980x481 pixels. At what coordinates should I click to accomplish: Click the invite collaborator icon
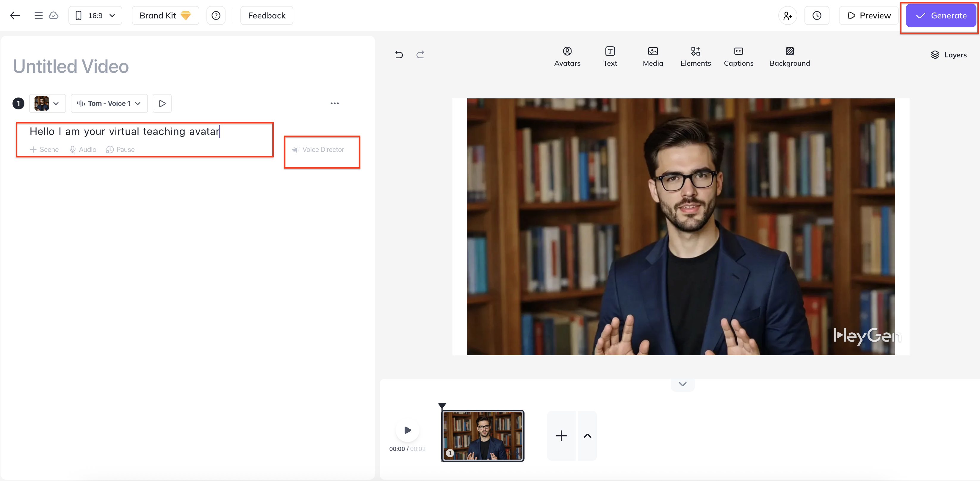787,15
